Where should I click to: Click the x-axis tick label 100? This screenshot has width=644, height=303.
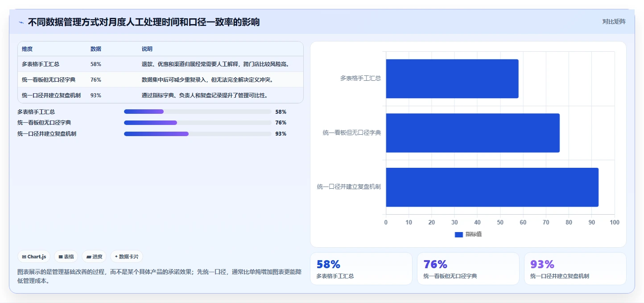[615, 222]
